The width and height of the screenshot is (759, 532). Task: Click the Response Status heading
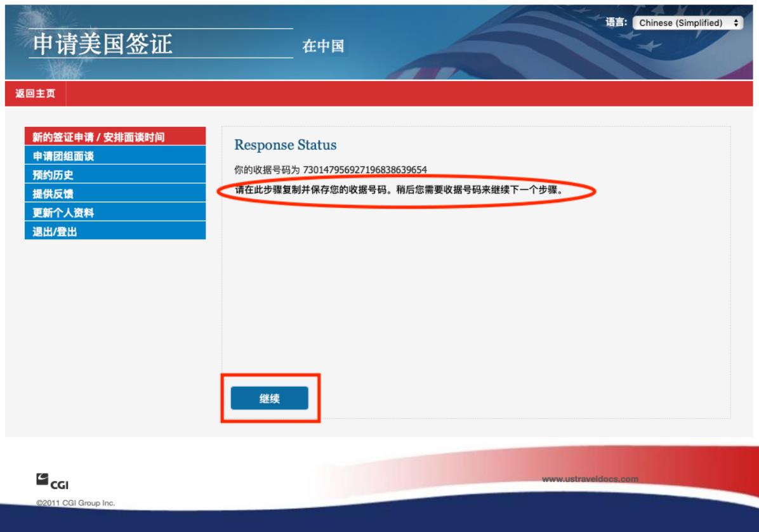tap(285, 145)
